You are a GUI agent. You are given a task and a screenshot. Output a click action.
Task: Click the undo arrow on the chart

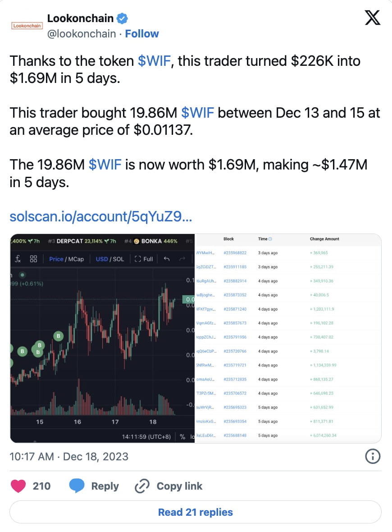click(x=167, y=259)
